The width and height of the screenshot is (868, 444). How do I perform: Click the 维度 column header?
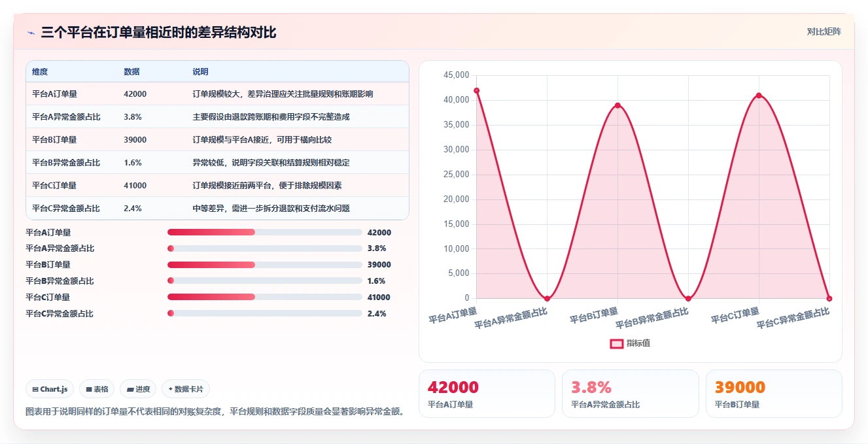click(x=40, y=72)
